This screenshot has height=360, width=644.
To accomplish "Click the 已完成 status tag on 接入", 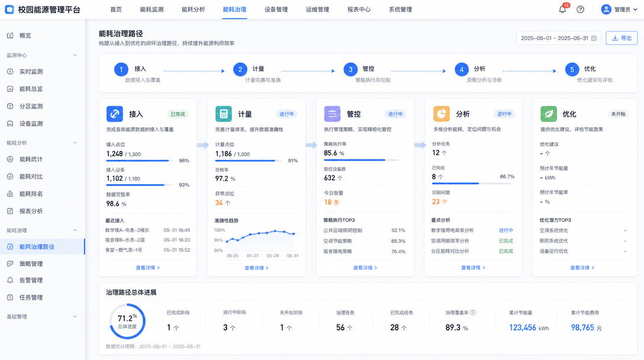I will [x=178, y=114].
